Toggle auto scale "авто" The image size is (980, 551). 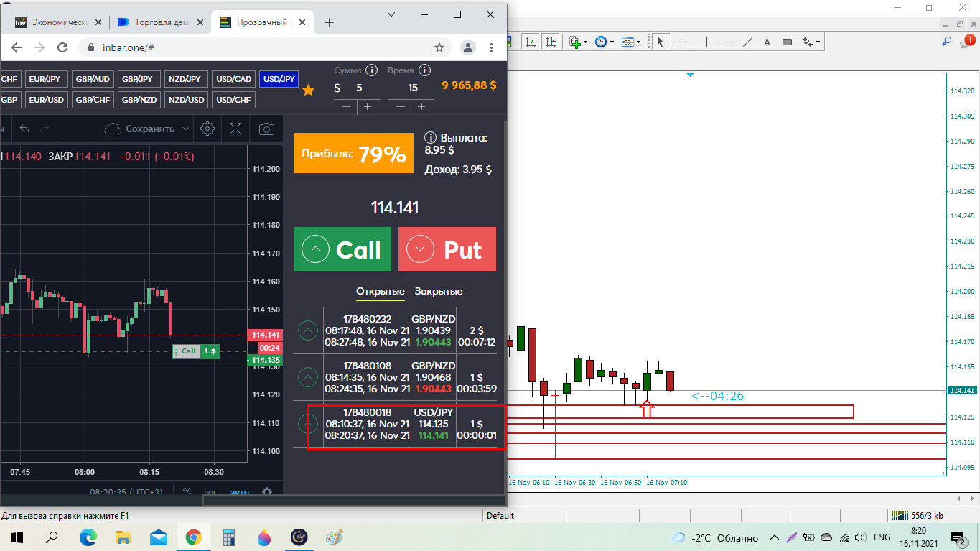click(240, 492)
